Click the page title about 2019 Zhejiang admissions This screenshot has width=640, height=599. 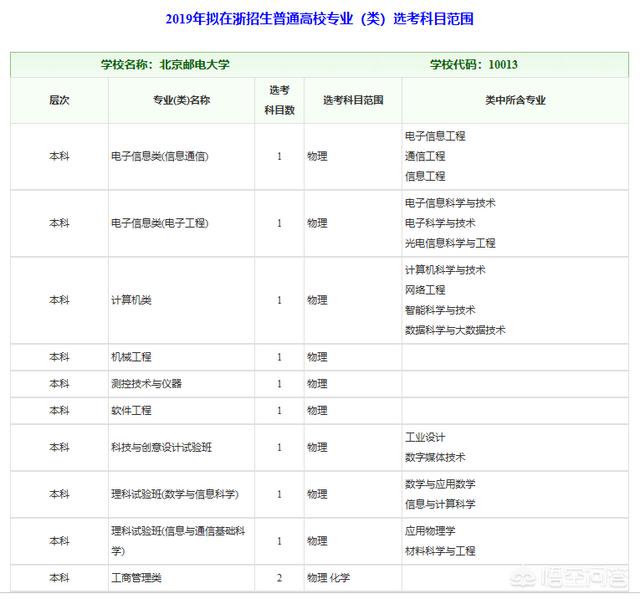[x=318, y=19]
